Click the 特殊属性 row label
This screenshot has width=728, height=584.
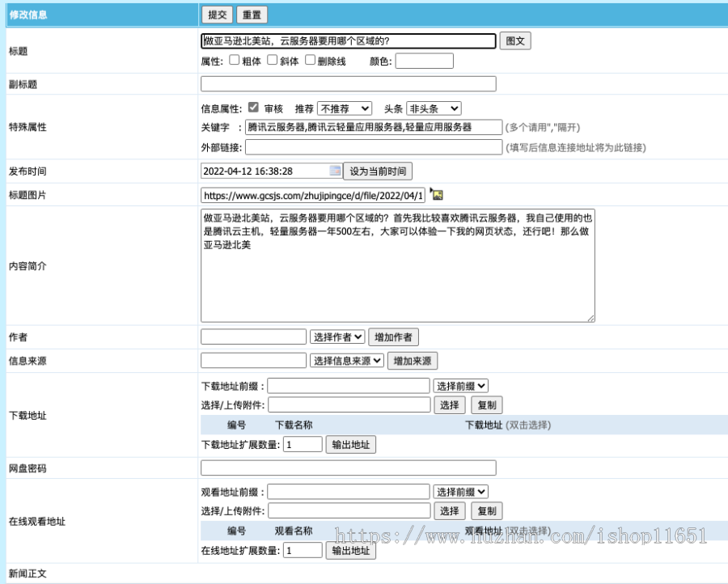(28, 127)
